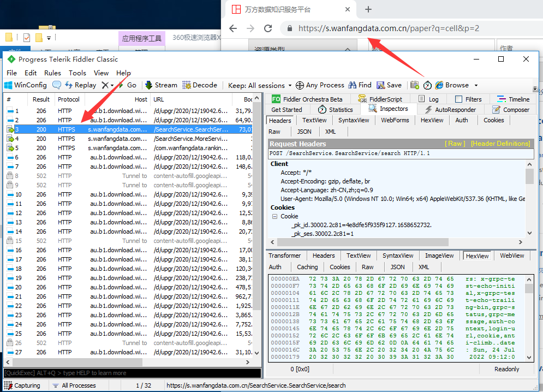Open the Find sessions tool
The height and width of the screenshot is (392, 543).
tap(360, 85)
